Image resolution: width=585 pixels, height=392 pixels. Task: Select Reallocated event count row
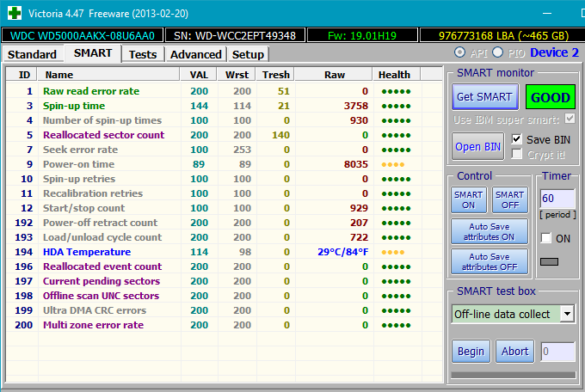(x=224, y=266)
